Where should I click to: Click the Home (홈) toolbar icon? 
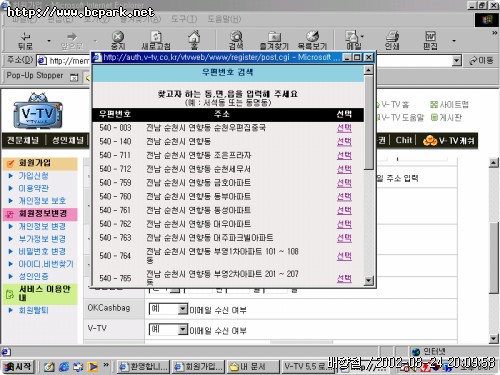click(x=194, y=41)
